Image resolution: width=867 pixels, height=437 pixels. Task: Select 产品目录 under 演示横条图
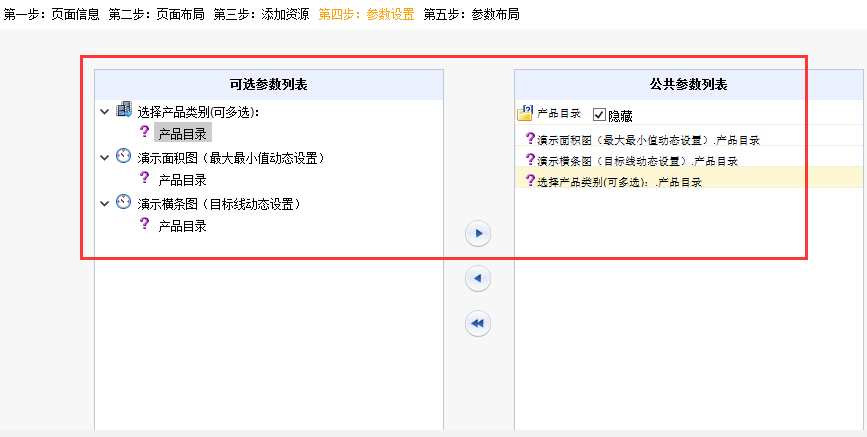(182, 226)
